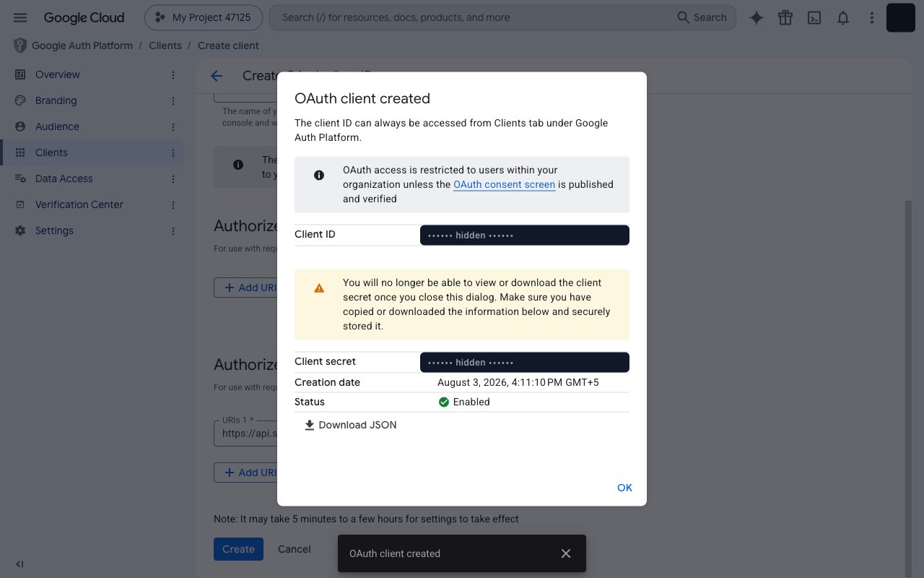Click the first Add URI button
The height and width of the screenshot is (578, 924).
point(245,288)
